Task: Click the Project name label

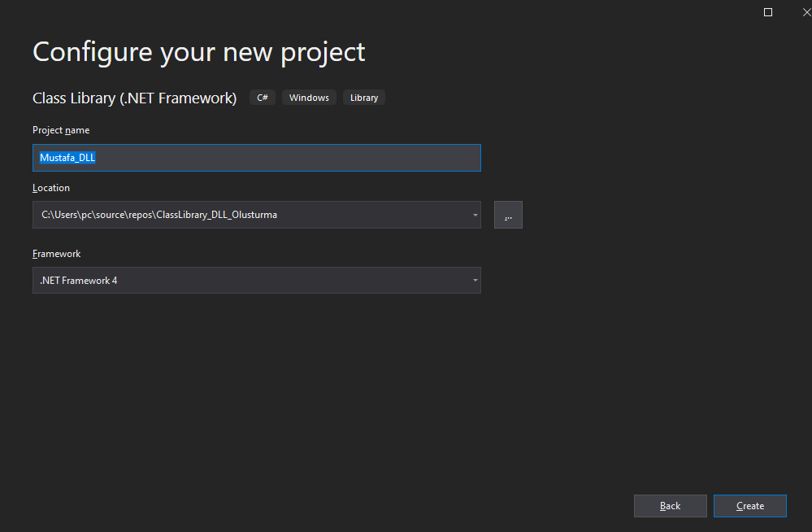Action: 61,130
